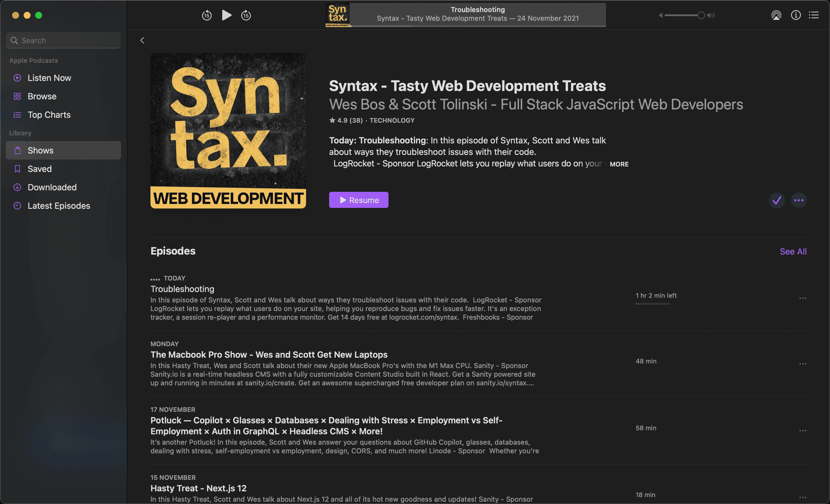830x504 pixels.
Task: Open the show's more options menu
Action: click(799, 200)
